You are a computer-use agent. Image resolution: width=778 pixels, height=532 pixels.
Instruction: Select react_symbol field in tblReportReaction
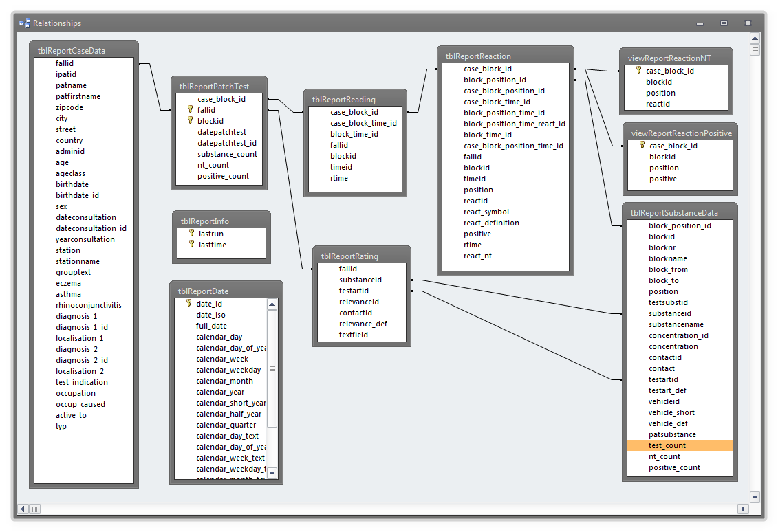486,212
